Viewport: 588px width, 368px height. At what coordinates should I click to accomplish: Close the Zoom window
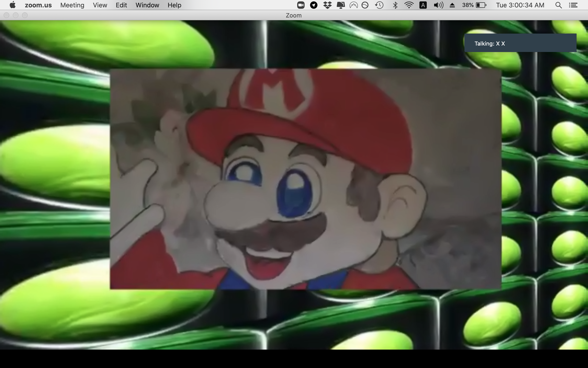(7, 15)
